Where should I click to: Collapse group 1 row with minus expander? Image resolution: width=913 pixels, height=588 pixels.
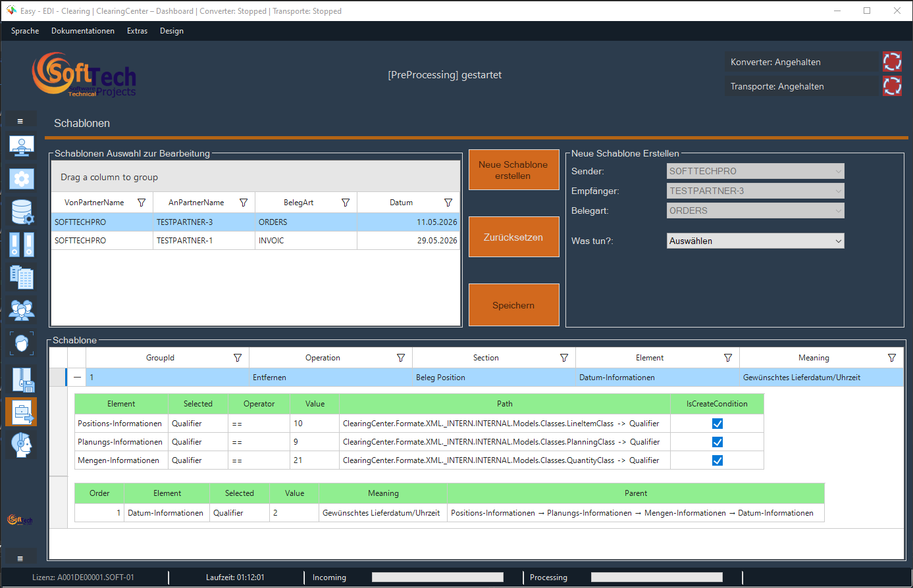[x=77, y=378]
